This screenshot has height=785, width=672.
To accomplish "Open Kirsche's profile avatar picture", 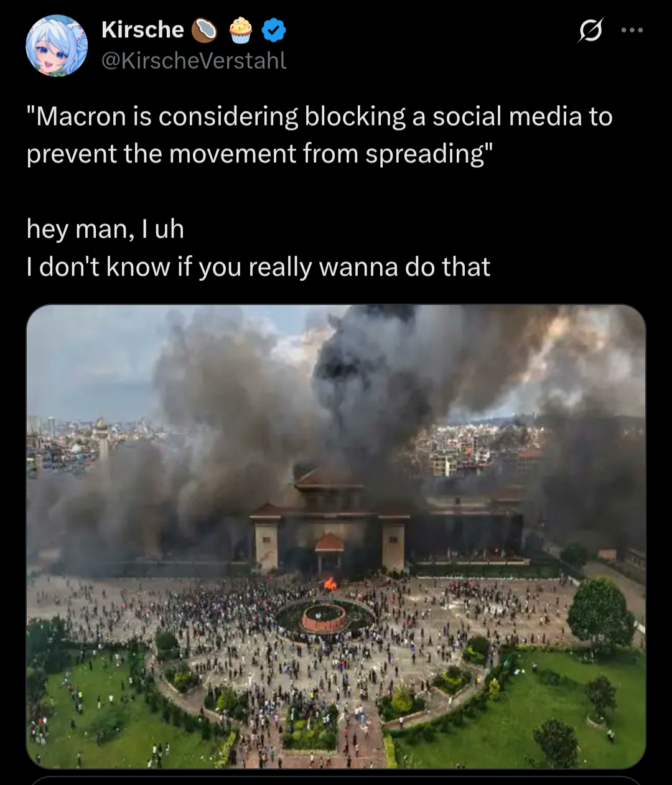I will point(57,45).
